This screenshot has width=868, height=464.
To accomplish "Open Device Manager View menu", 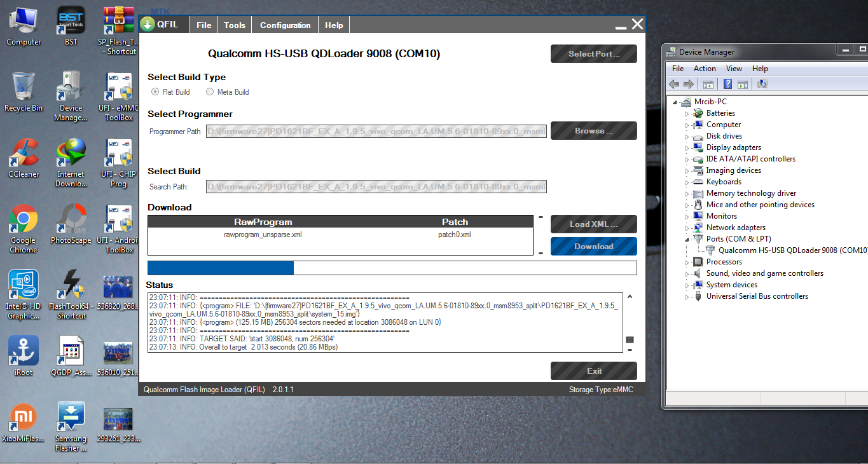I will (x=734, y=69).
